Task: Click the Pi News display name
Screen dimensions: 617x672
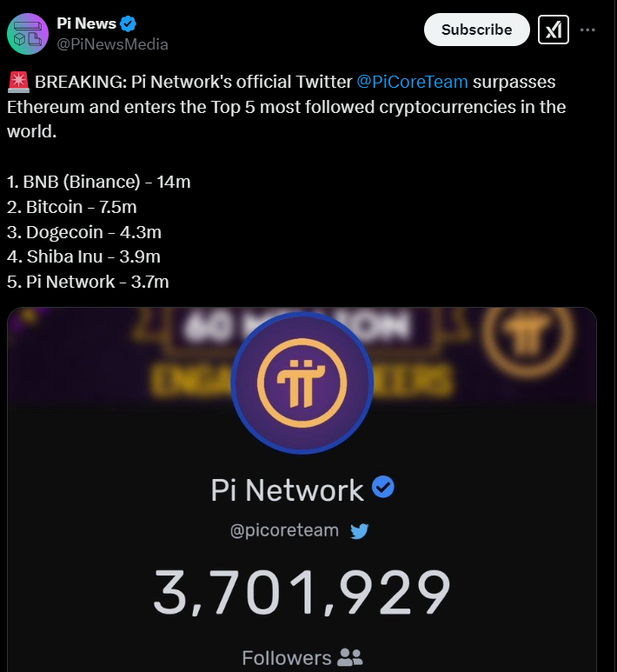Action: (86, 23)
